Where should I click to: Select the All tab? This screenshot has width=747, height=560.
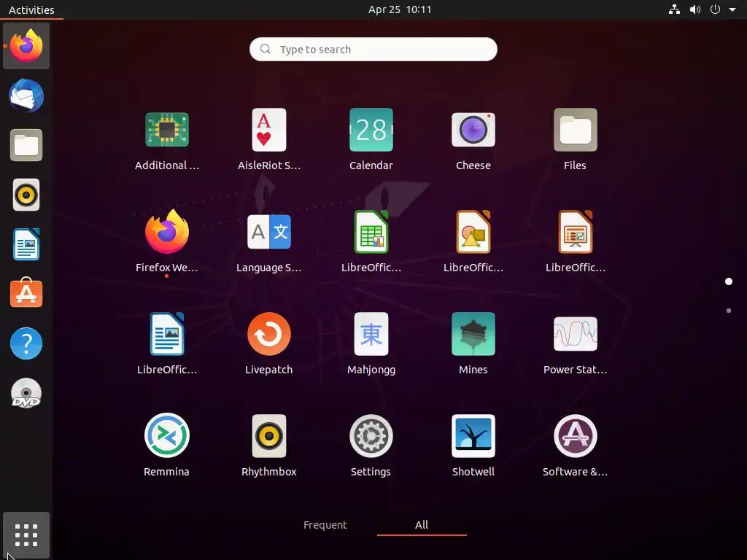422,525
